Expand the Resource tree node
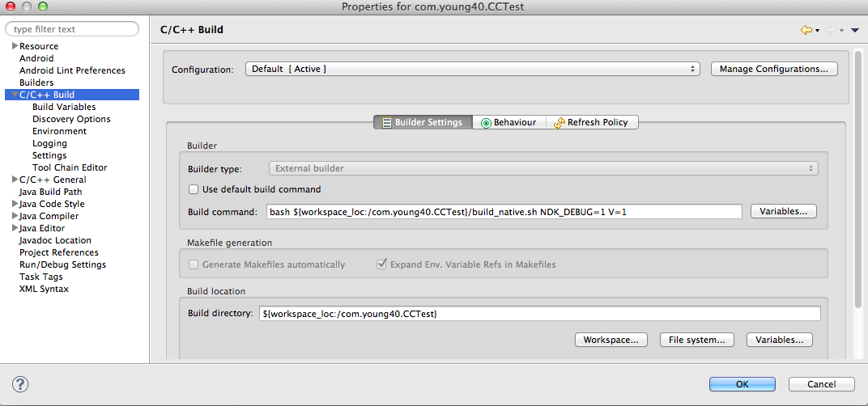This screenshot has width=868, height=406. click(15, 46)
